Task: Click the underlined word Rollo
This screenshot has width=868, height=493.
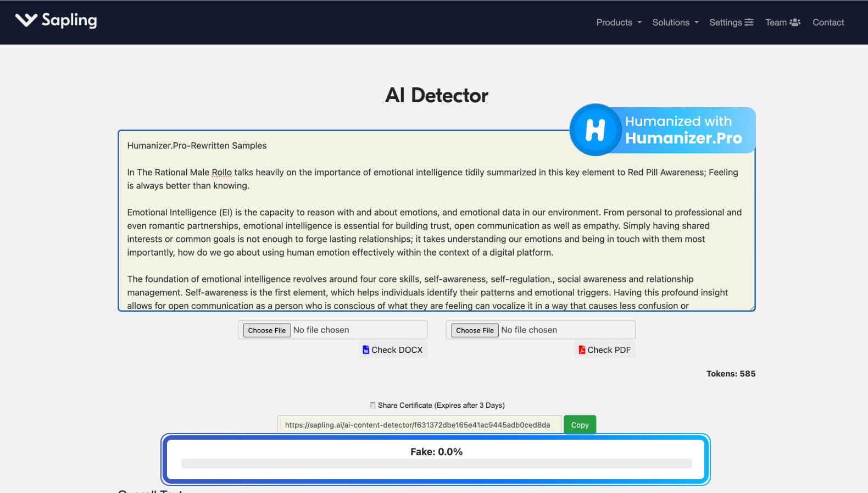Action: (x=221, y=173)
